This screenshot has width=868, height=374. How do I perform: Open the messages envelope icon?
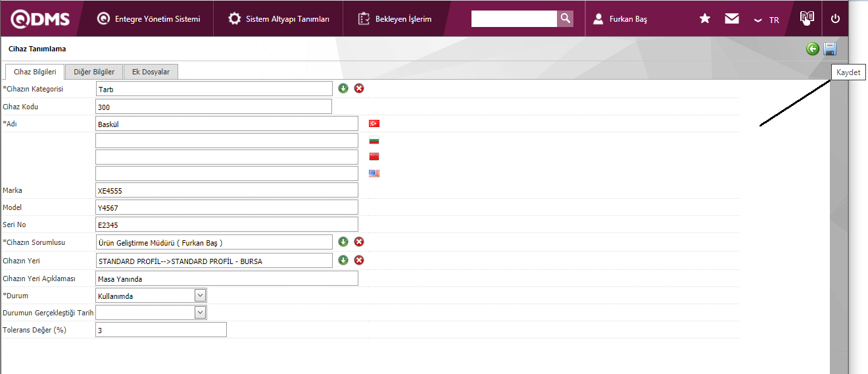pos(732,18)
